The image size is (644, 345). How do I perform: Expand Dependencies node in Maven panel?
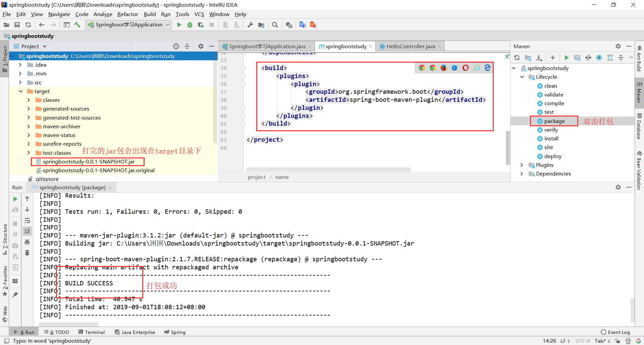tap(522, 174)
